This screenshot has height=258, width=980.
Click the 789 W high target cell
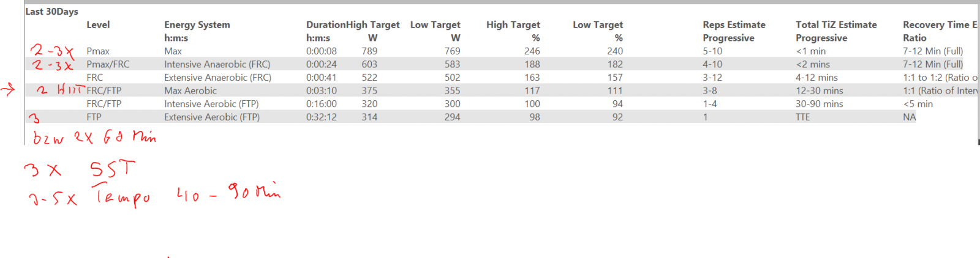tap(369, 51)
